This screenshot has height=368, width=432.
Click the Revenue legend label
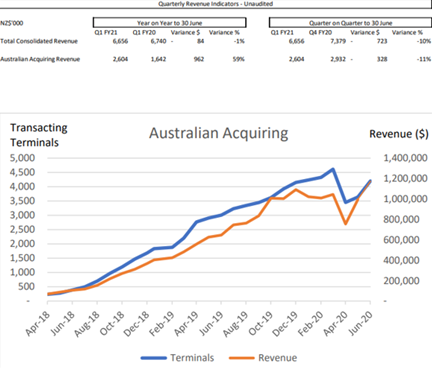tap(277, 358)
